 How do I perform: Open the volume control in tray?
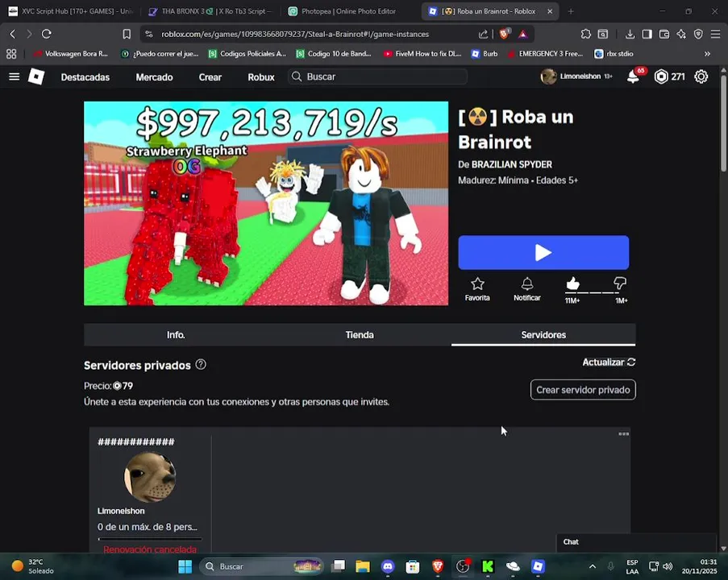click(668, 566)
